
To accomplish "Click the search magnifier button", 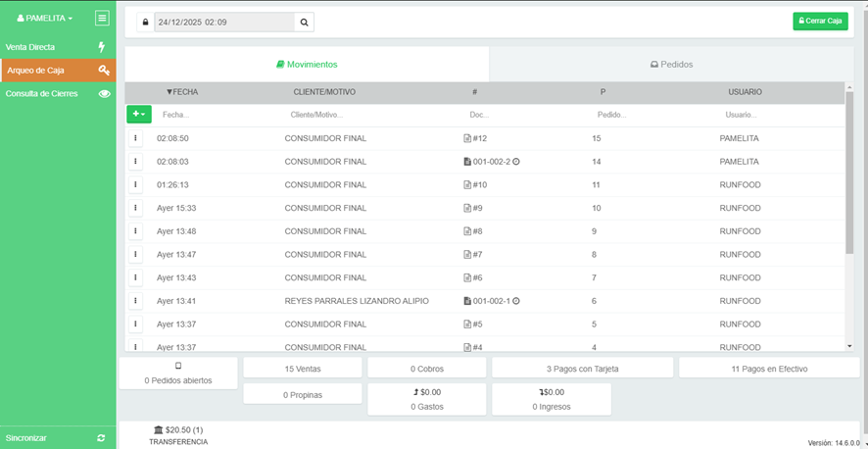I will point(304,23).
